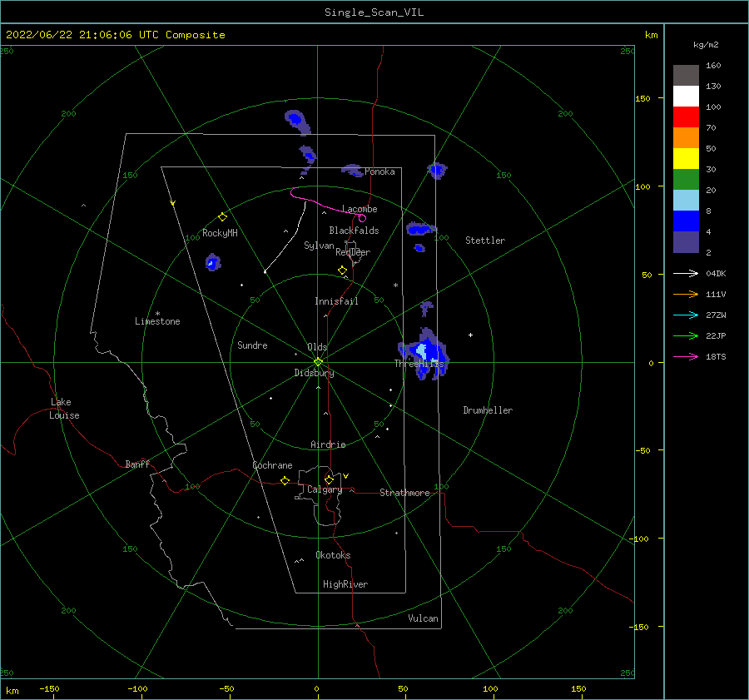Click the Lacombe city label

360,209
